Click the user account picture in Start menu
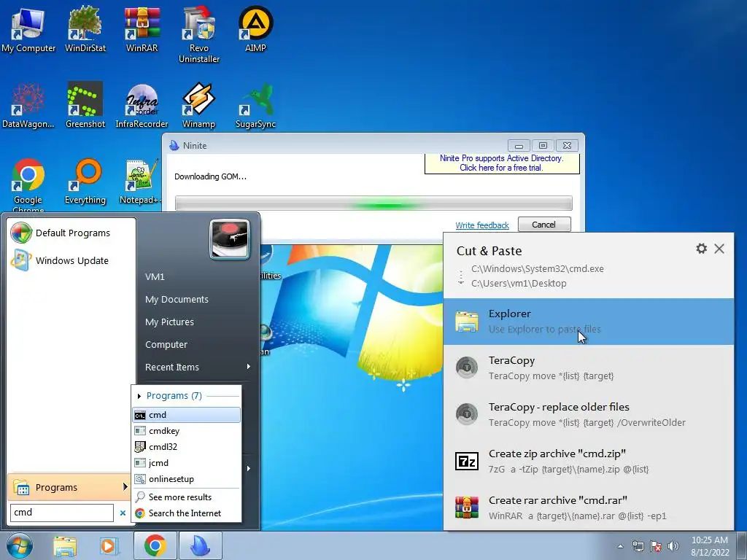Image resolution: width=747 pixels, height=560 pixels. point(230,239)
